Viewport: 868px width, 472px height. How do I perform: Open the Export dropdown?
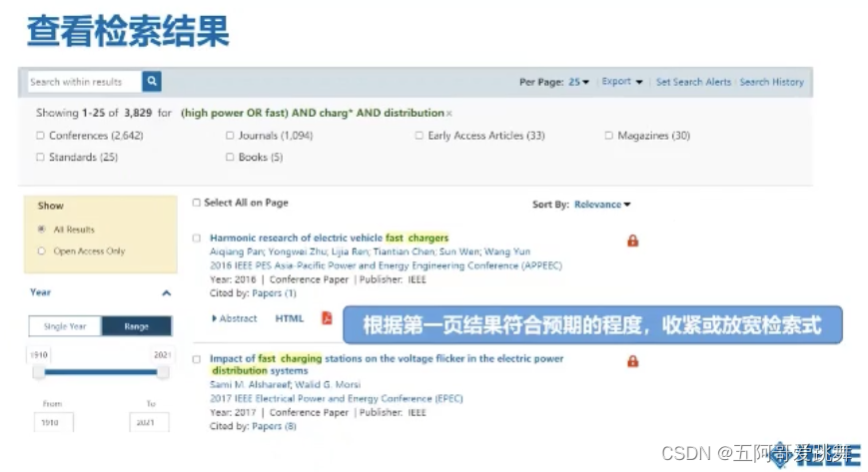coord(622,82)
